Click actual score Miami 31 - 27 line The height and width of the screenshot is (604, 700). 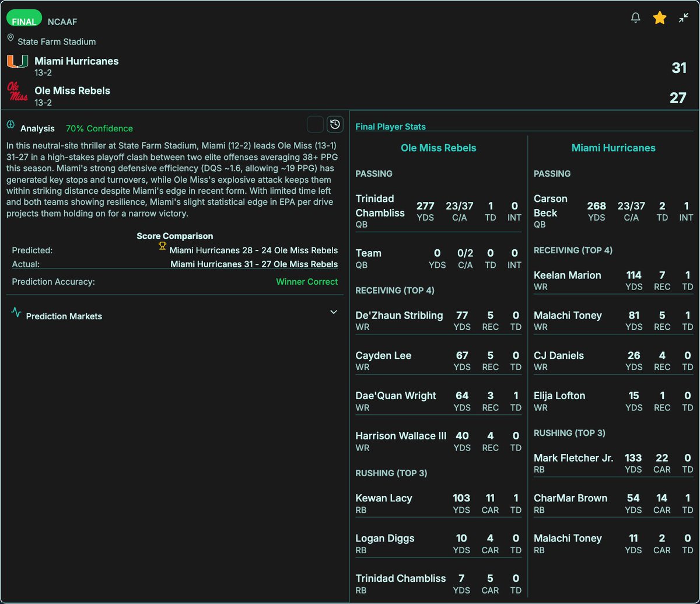tap(254, 264)
